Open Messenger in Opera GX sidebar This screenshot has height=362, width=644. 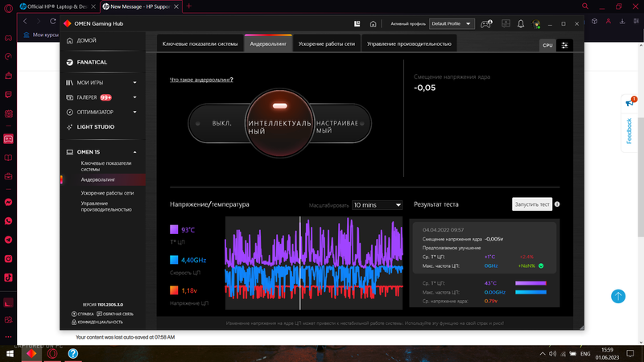(8, 202)
